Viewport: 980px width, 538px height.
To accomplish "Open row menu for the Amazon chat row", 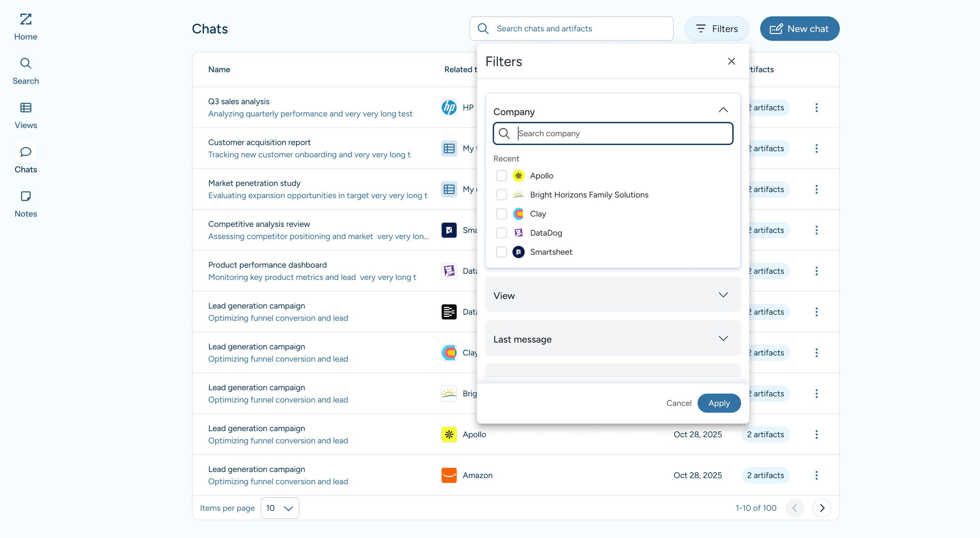I will point(816,475).
